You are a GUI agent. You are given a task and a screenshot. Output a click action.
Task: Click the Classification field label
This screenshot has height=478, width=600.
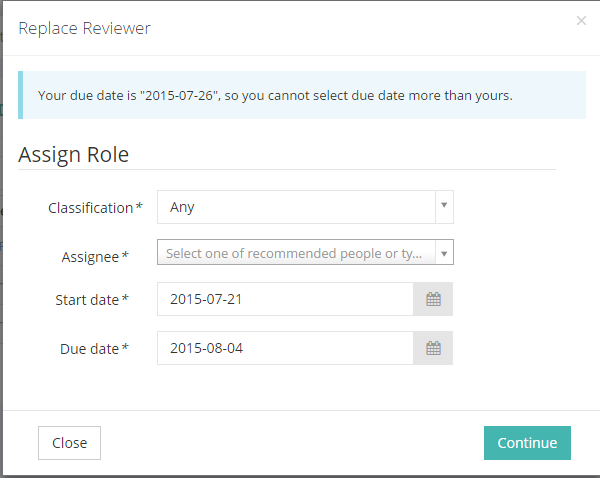pos(95,208)
